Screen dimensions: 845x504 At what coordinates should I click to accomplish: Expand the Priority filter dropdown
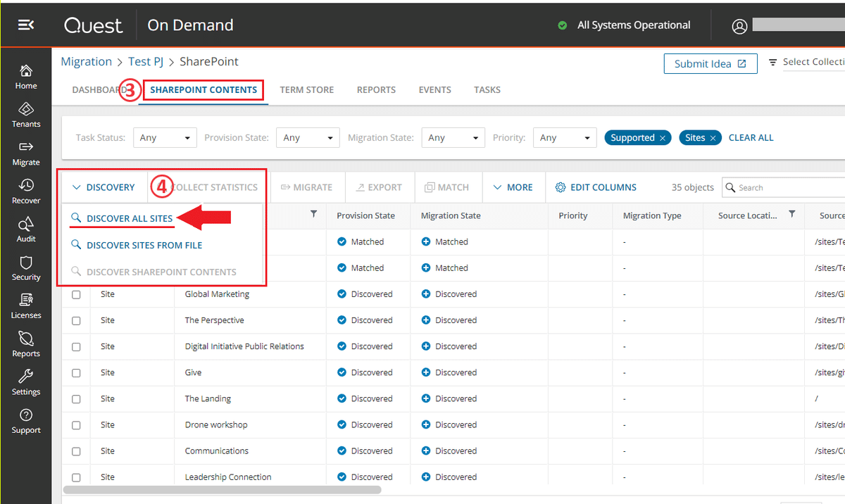coord(565,137)
